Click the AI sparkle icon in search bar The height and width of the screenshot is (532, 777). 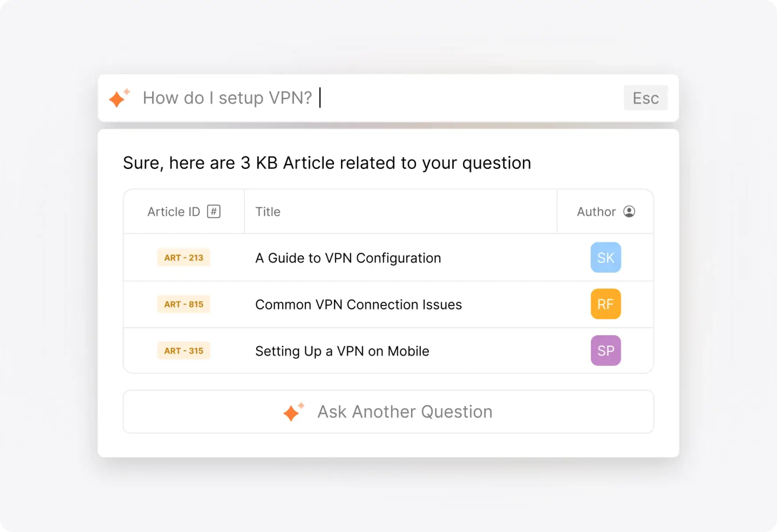(119, 98)
